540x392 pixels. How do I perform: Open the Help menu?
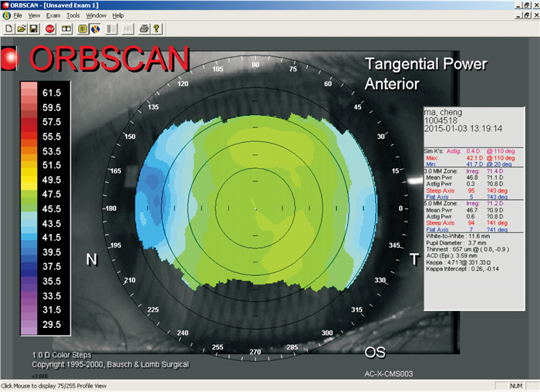(x=118, y=15)
